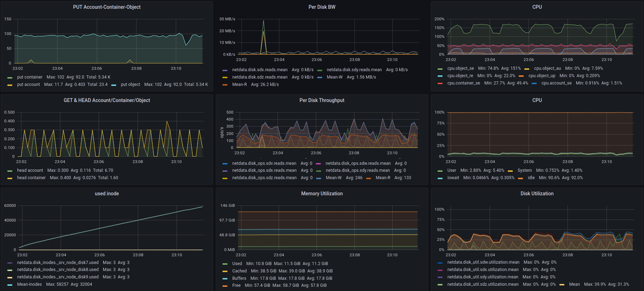The width and height of the screenshot is (644, 291).
Task: Show only the Mean-inodes series
Action: tap(29, 284)
